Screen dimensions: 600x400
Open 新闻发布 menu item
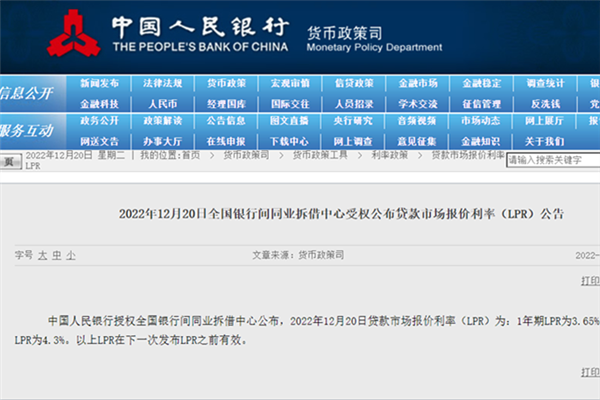99,83
